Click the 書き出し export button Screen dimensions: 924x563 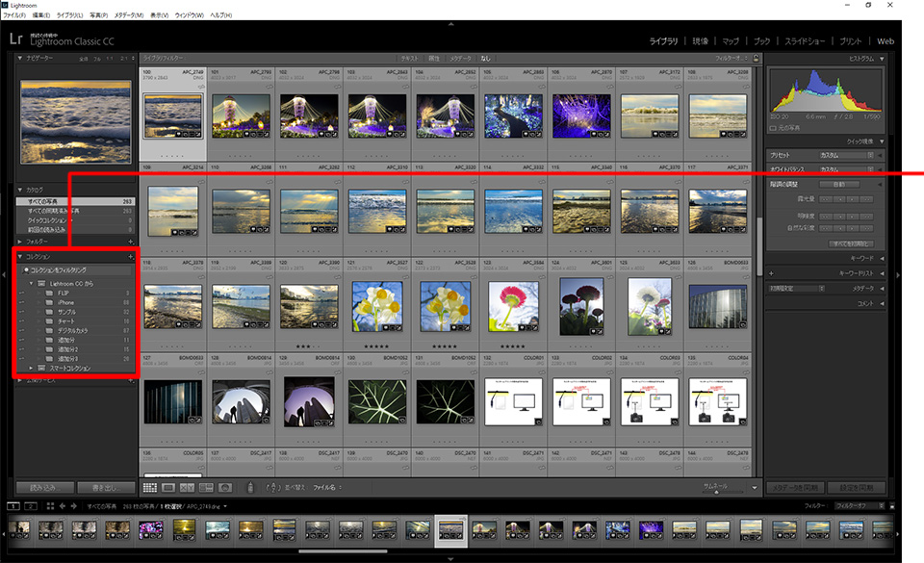[105, 488]
